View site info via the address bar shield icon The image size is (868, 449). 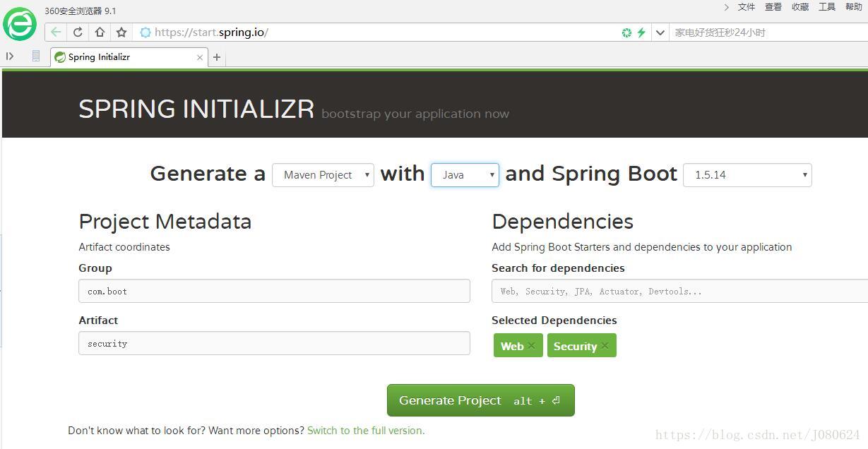tap(145, 32)
